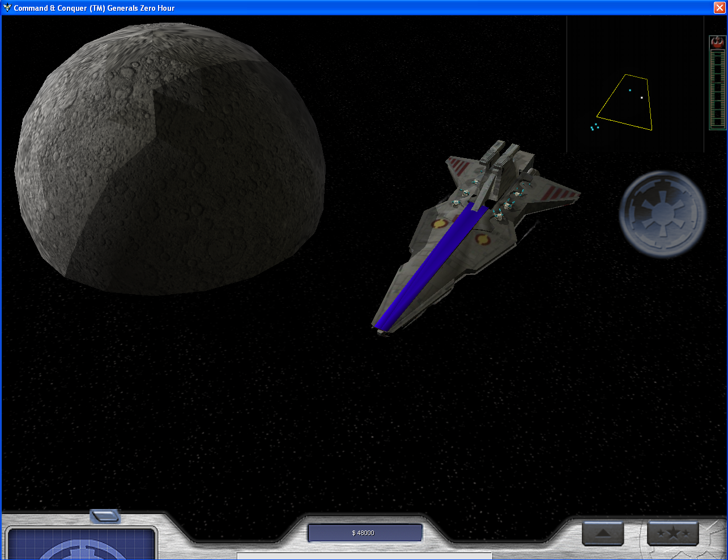Click the large cratered asteroid

(170, 159)
